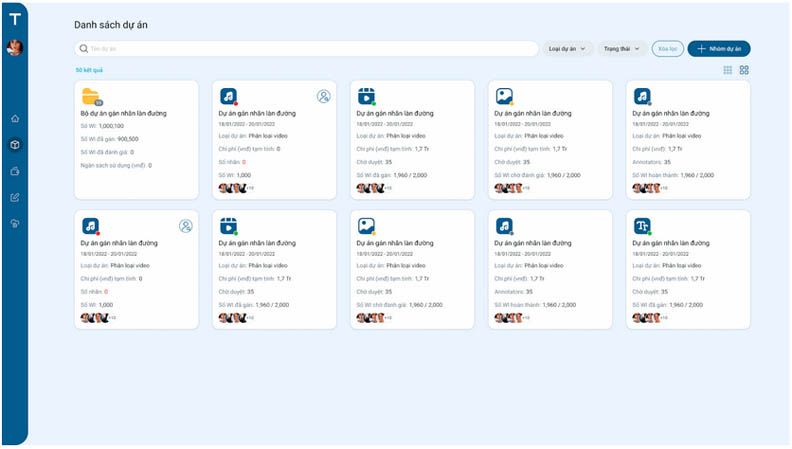Click the Nhóm dự án button
The height and width of the screenshot is (449, 792).
(719, 48)
